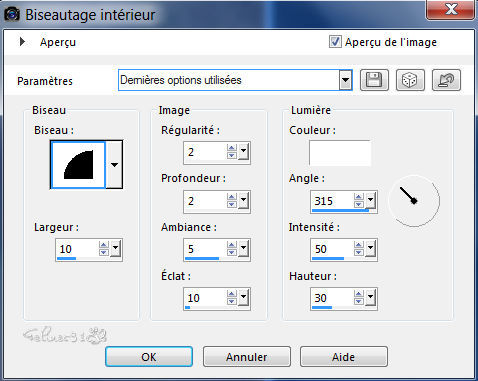The width and height of the screenshot is (478, 381).
Task: Click the white Couleur light swatch
Action: [340, 153]
